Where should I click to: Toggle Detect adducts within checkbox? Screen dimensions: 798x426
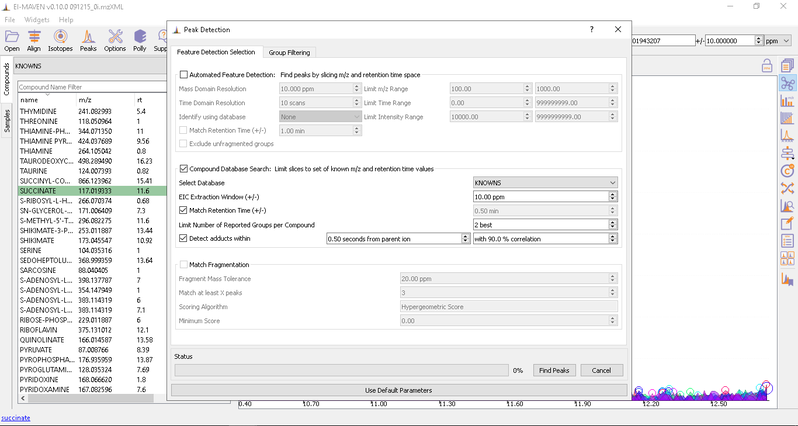coord(183,238)
